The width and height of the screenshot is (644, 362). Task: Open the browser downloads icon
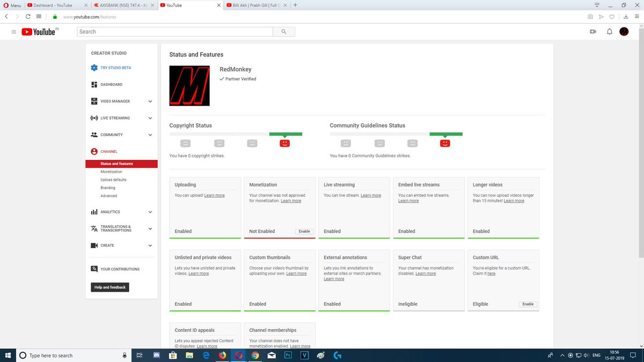(x=626, y=17)
